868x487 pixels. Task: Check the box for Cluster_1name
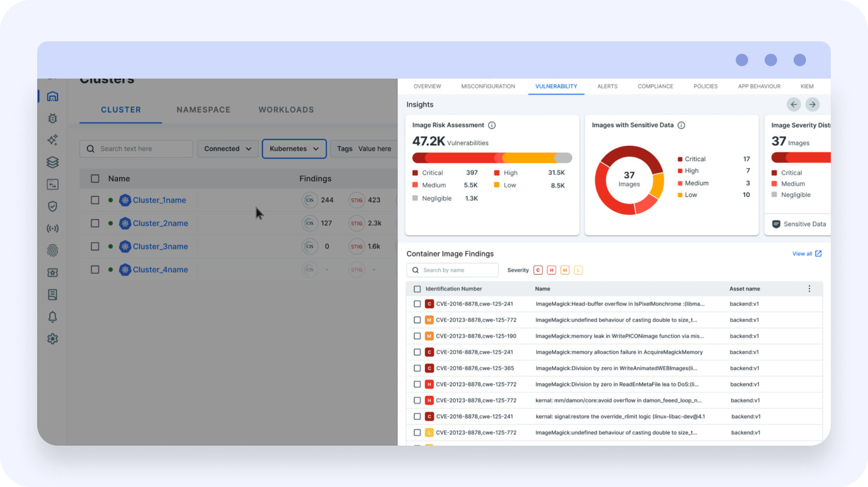[95, 200]
